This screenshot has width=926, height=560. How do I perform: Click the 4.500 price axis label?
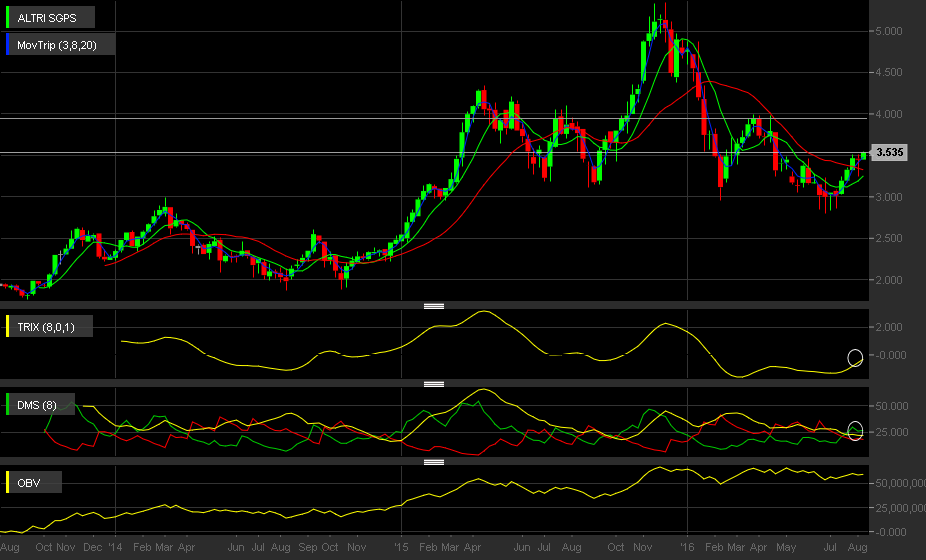889,72
